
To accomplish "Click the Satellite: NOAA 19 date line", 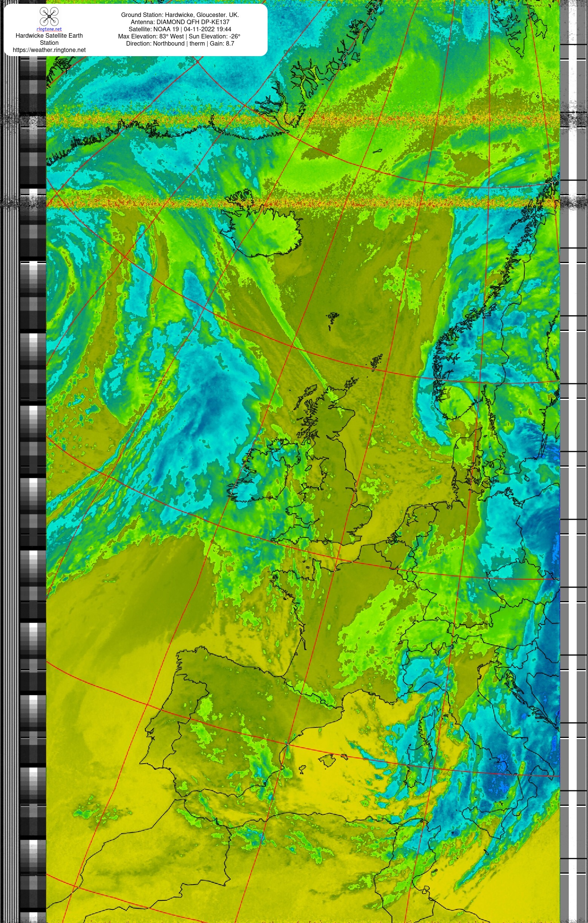I will coord(180,29).
